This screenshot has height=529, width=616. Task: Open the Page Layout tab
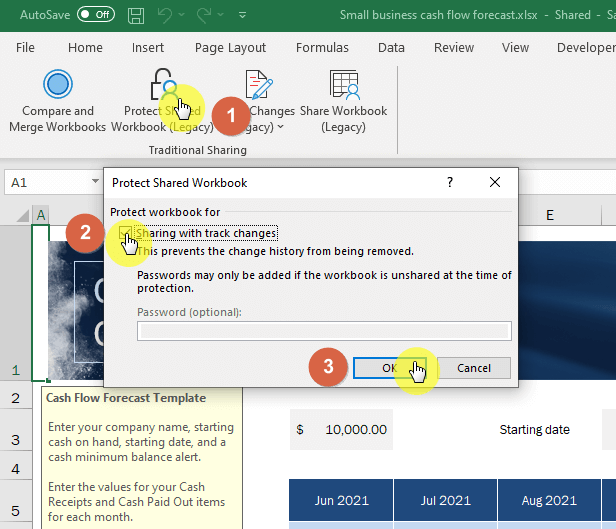pos(231,48)
